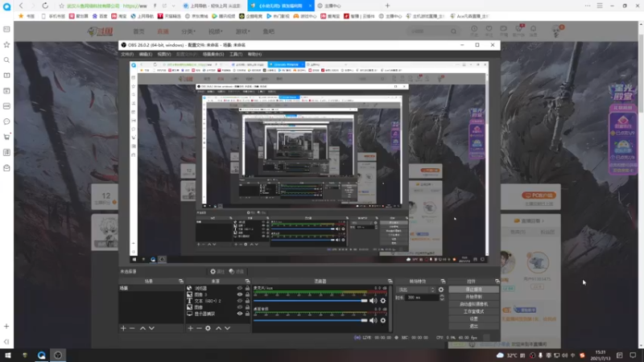The height and width of the screenshot is (362, 644).
Task: Add a new scene with the plus icon
Action: pyautogui.click(x=123, y=328)
